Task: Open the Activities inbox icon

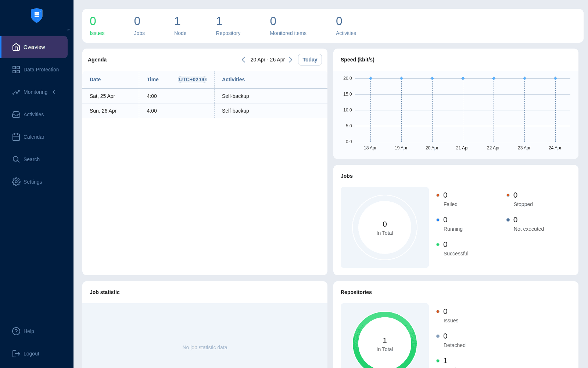Action: (16, 114)
